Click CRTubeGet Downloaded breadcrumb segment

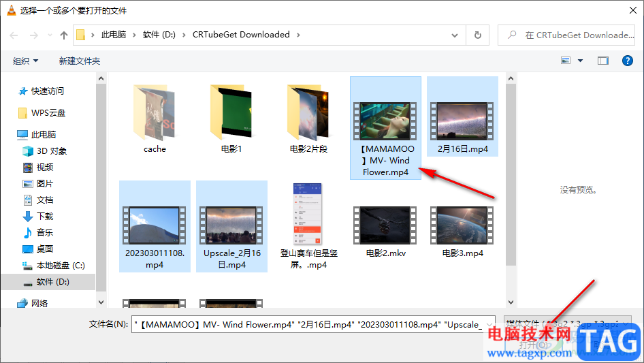click(241, 35)
